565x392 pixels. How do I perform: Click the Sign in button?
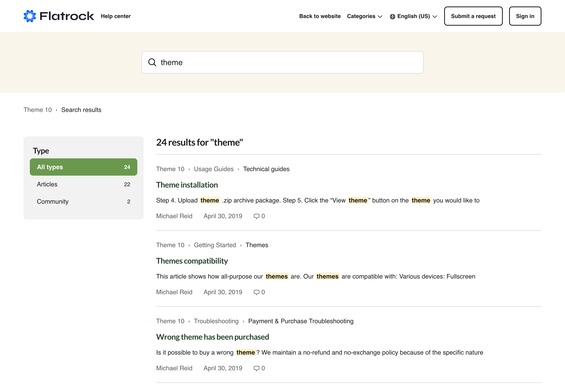pos(525,16)
